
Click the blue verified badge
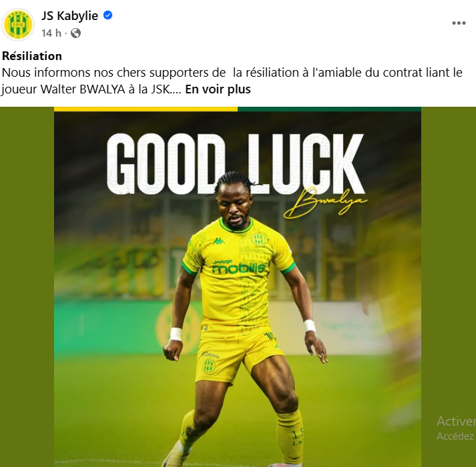pos(107,15)
